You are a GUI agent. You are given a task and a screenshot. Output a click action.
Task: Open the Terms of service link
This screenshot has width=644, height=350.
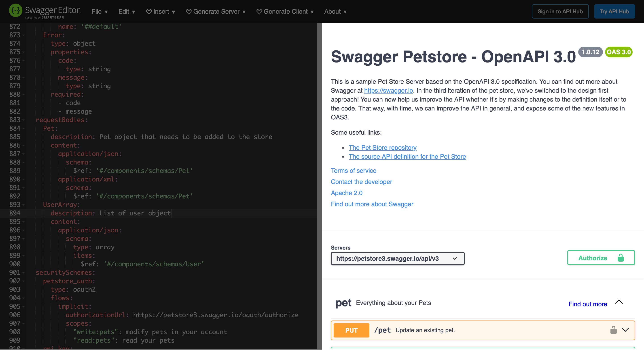353,171
